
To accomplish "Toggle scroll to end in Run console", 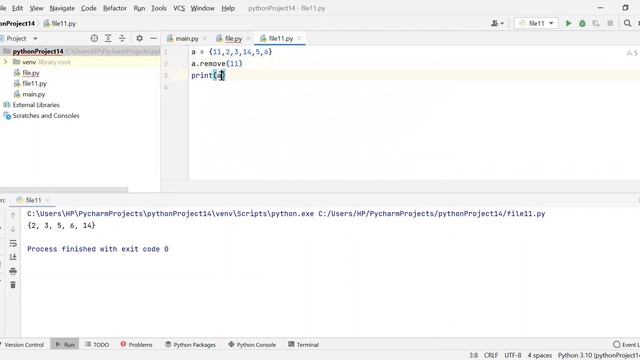I will [13, 257].
